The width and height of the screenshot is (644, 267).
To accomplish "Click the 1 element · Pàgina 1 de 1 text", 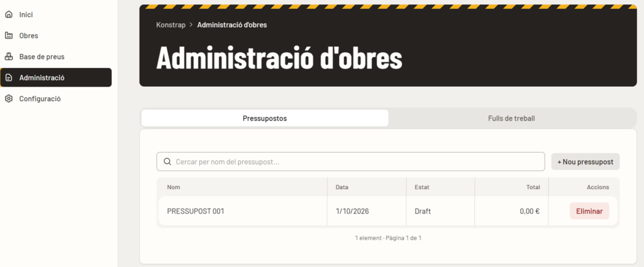I will tap(388, 238).
